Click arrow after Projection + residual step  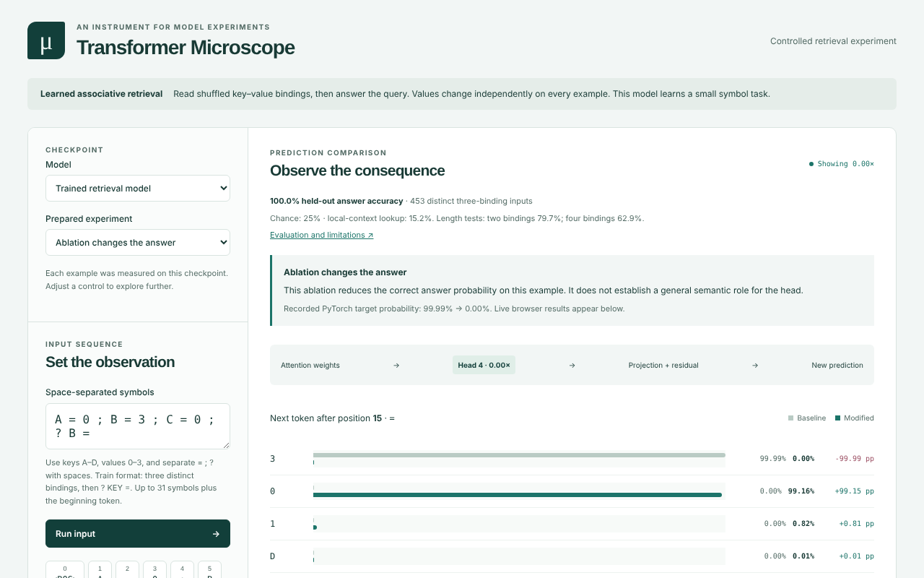pyautogui.click(x=755, y=366)
